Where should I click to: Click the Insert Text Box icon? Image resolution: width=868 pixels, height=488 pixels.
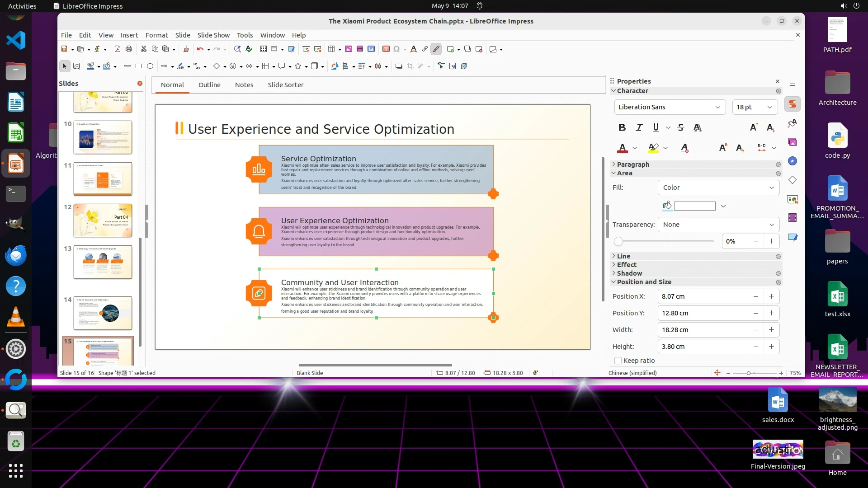point(386,49)
